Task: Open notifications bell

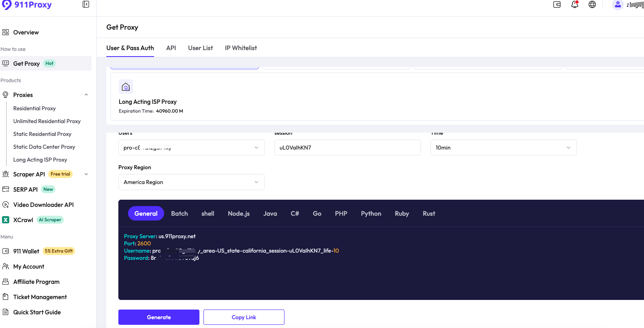Action: point(575,4)
